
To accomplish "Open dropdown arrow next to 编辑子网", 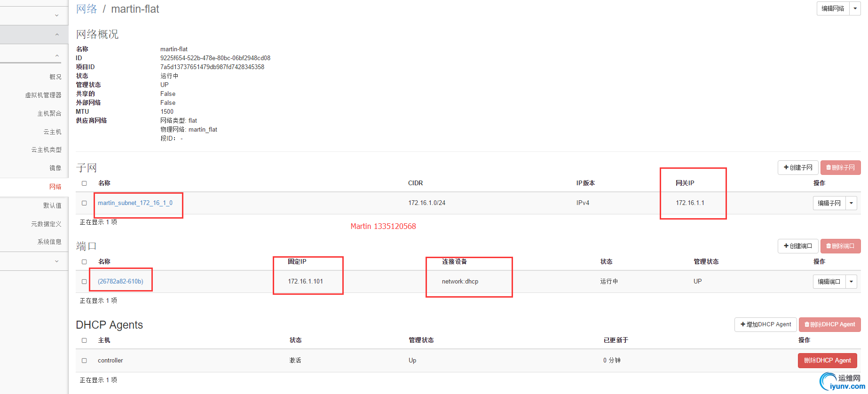I will 851,203.
